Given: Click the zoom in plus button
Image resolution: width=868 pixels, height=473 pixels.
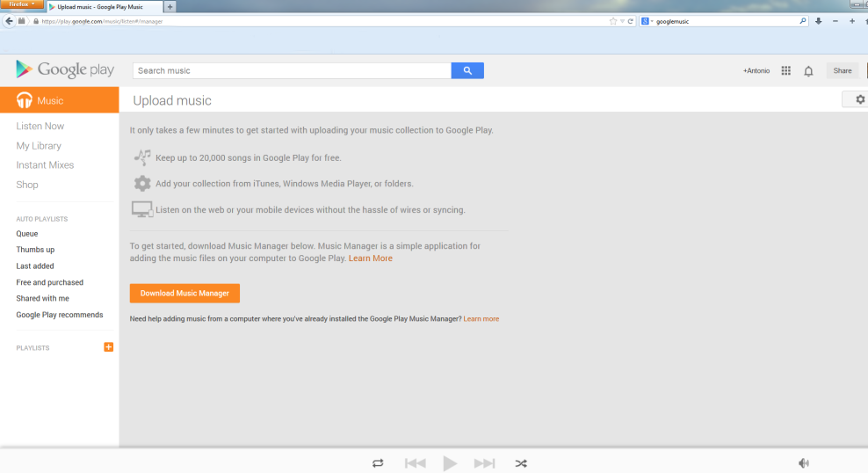Looking at the screenshot, I should tap(852, 21).
